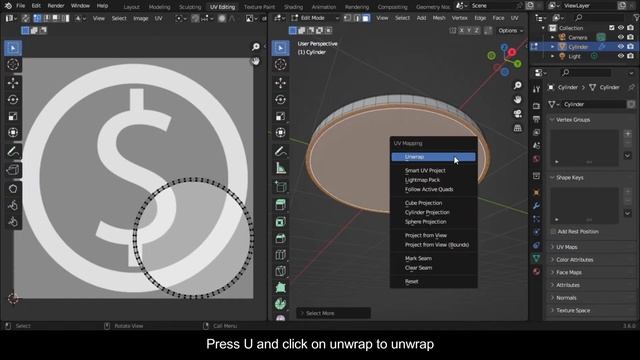The height and width of the screenshot is (360, 640).
Task: Click Unwrap in UV Mapping menu
Action: [x=433, y=157]
